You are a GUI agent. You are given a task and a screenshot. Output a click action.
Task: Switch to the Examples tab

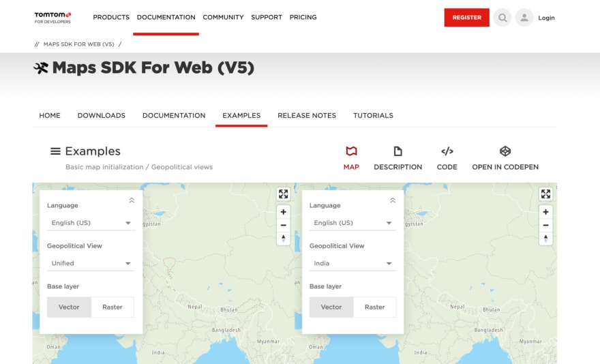click(x=241, y=116)
